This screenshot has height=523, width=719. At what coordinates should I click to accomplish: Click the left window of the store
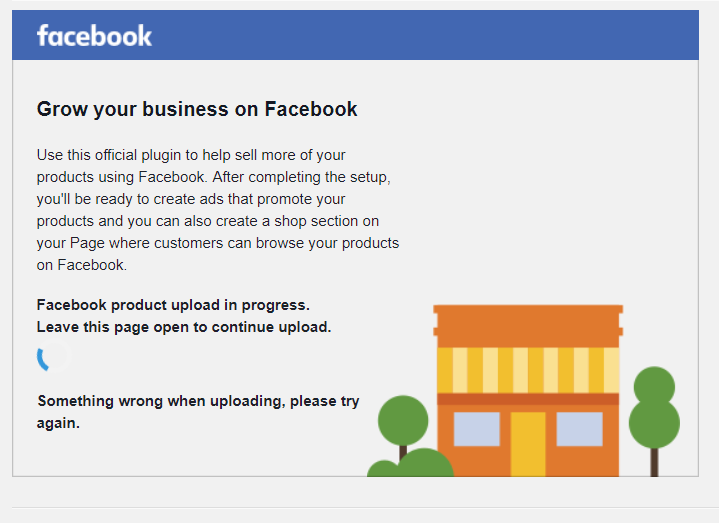476,429
